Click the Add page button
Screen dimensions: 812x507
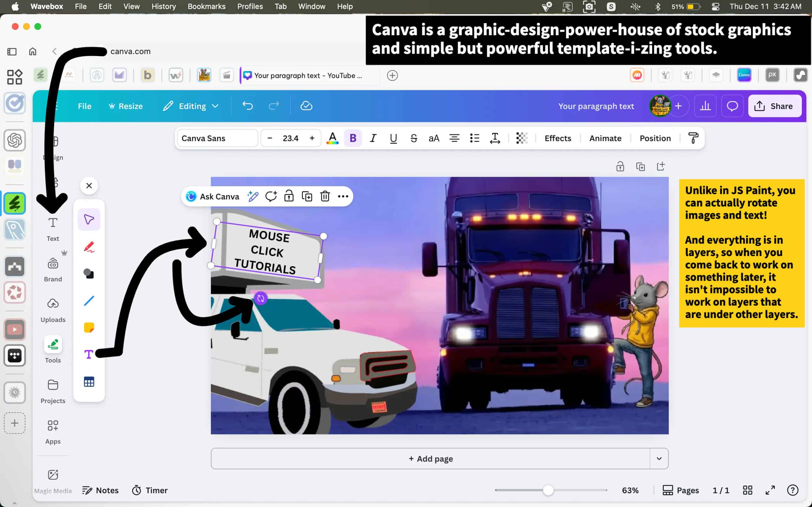point(430,459)
